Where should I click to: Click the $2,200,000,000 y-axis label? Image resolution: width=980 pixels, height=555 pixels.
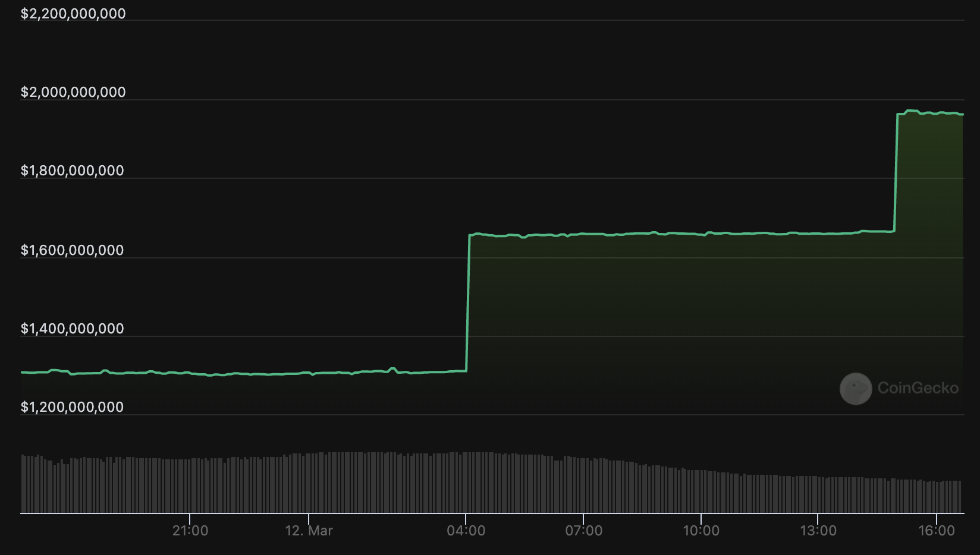(x=73, y=14)
